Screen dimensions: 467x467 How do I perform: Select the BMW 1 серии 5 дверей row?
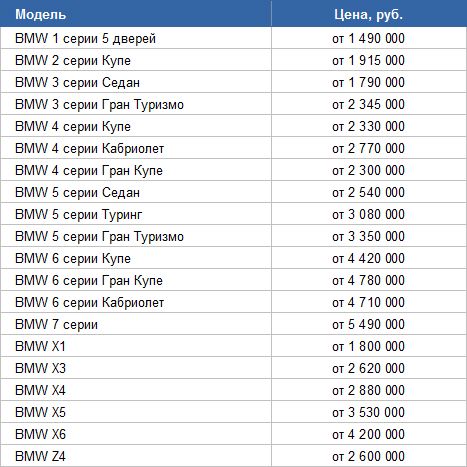[233, 38]
